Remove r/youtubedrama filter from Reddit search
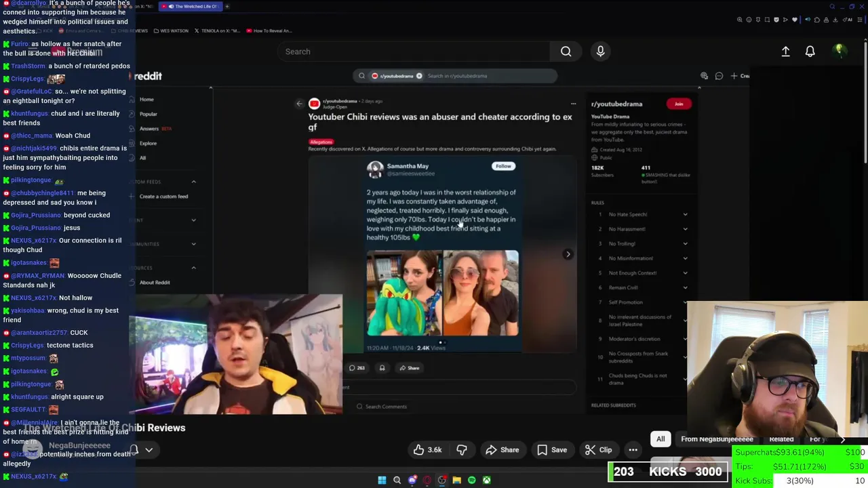 [419, 76]
